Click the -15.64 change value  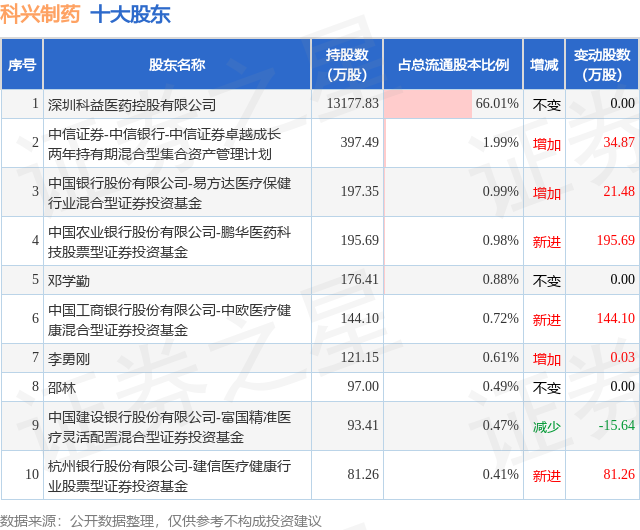[x=617, y=426]
